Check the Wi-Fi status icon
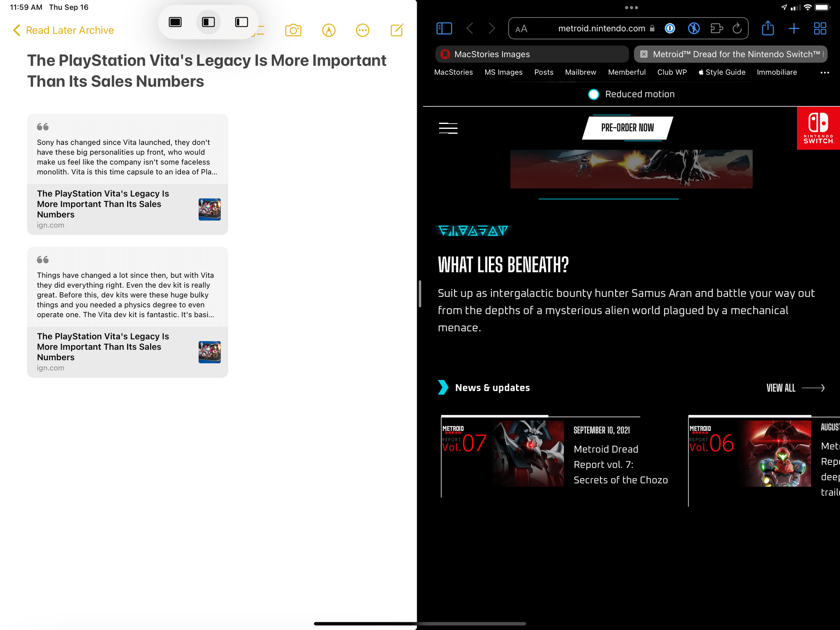Viewport: 840px width, 630px height. coord(808,7)
